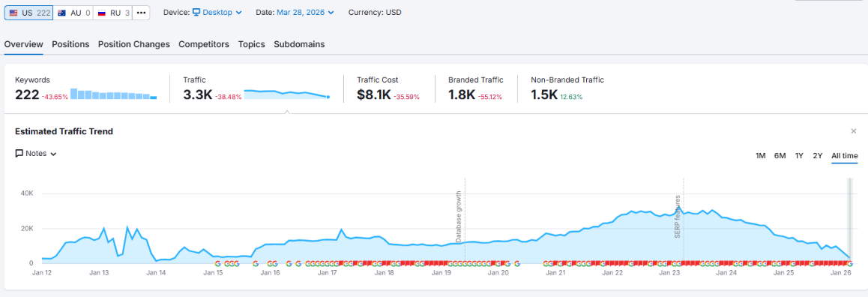This screenshot has height=297, width=868.
Task: Go to the Topics tab
Action: pyautogui.click(x=251, y=44)
